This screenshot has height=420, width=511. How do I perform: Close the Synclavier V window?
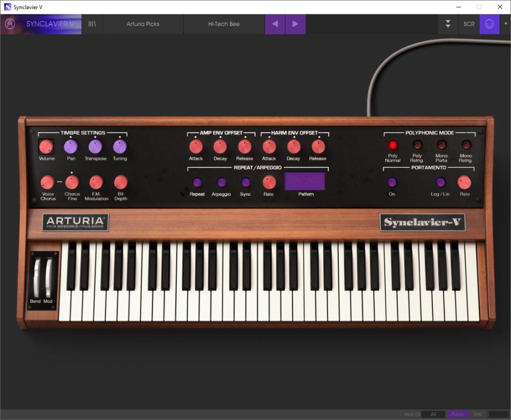[x=500, y=7]
